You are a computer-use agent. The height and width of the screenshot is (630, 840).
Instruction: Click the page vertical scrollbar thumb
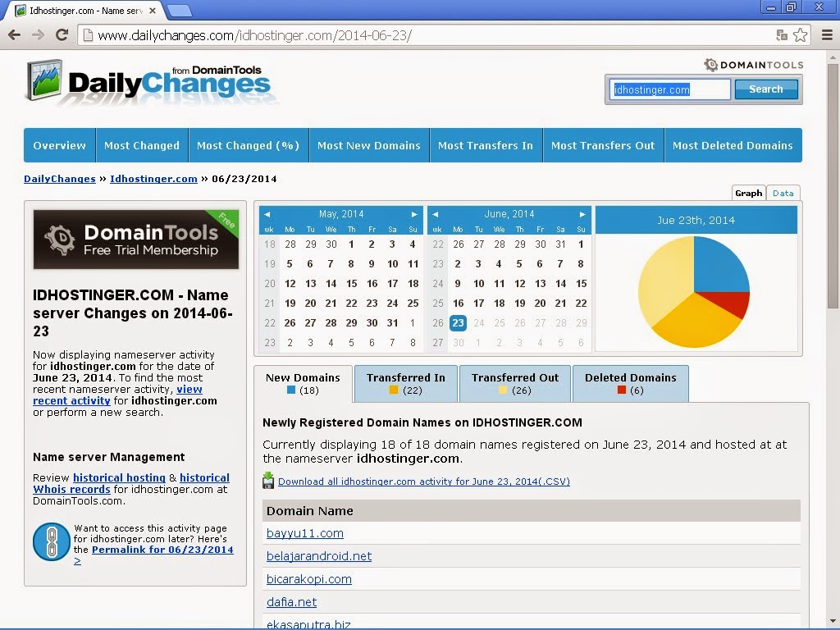pos(833,185)
